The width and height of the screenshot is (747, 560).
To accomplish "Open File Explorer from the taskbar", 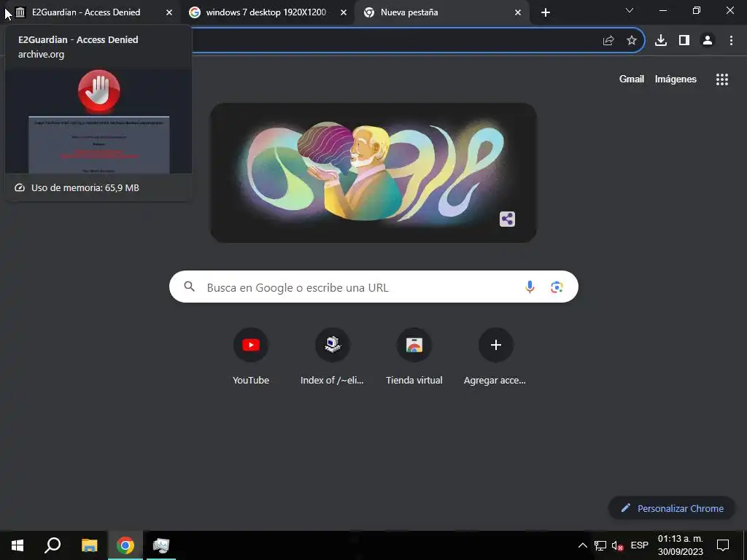I will pos(89,545).
